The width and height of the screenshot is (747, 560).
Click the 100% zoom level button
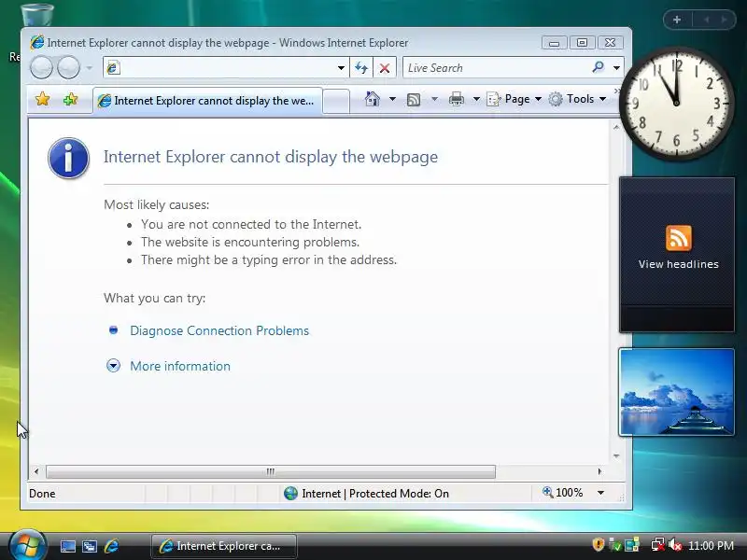pyautogui.click(x=563, y=493)
